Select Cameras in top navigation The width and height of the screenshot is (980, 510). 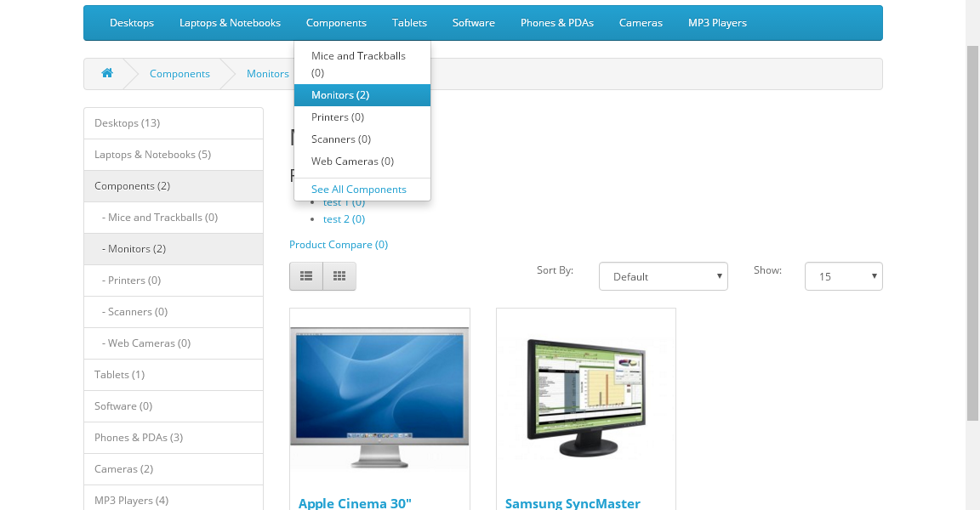click(x=641, y=23)
